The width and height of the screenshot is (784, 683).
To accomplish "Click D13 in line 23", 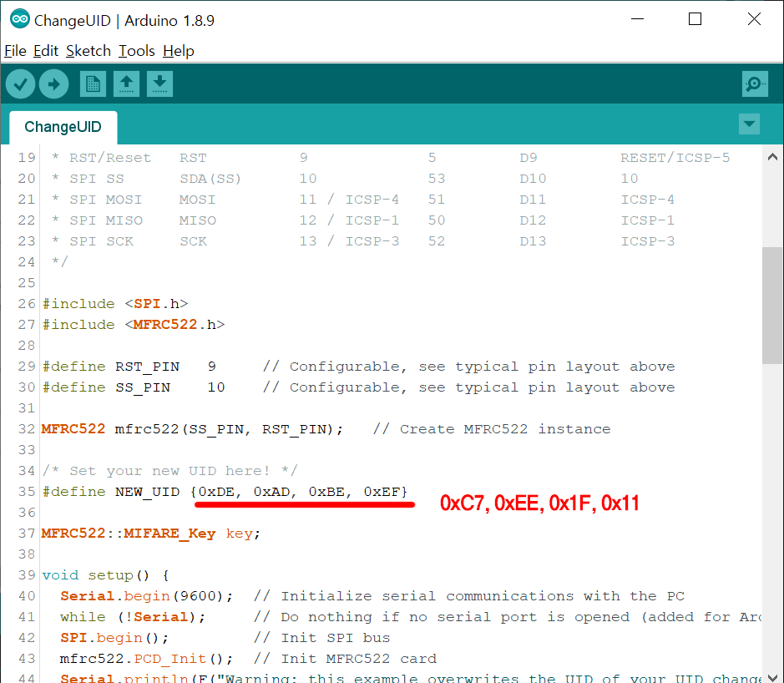I will [533, 241].
